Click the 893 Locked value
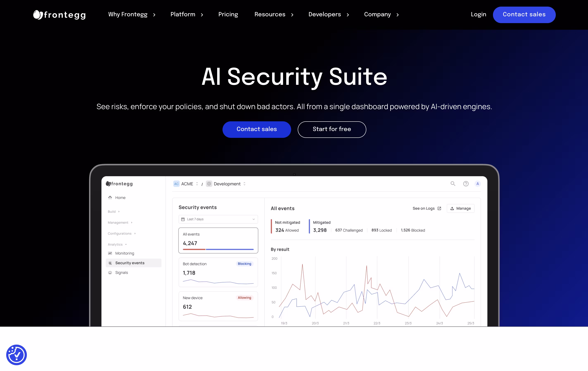This screenshot has height=371, width=588. pyautogui.click(x=381, y=230)
